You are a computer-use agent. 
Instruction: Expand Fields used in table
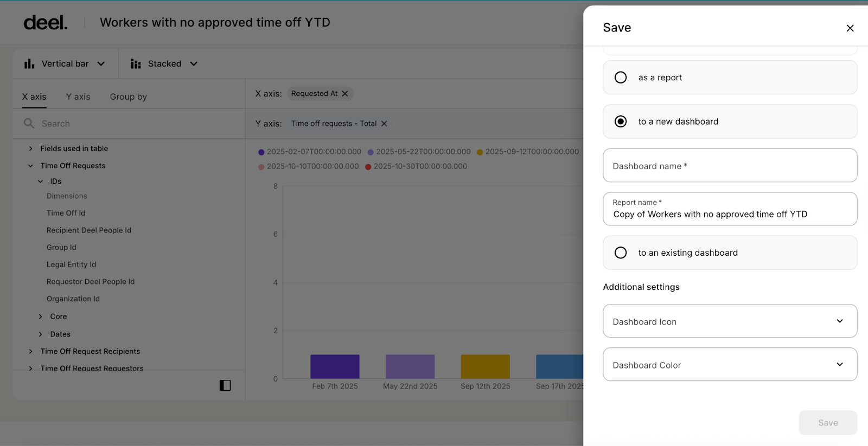point(31,148)
